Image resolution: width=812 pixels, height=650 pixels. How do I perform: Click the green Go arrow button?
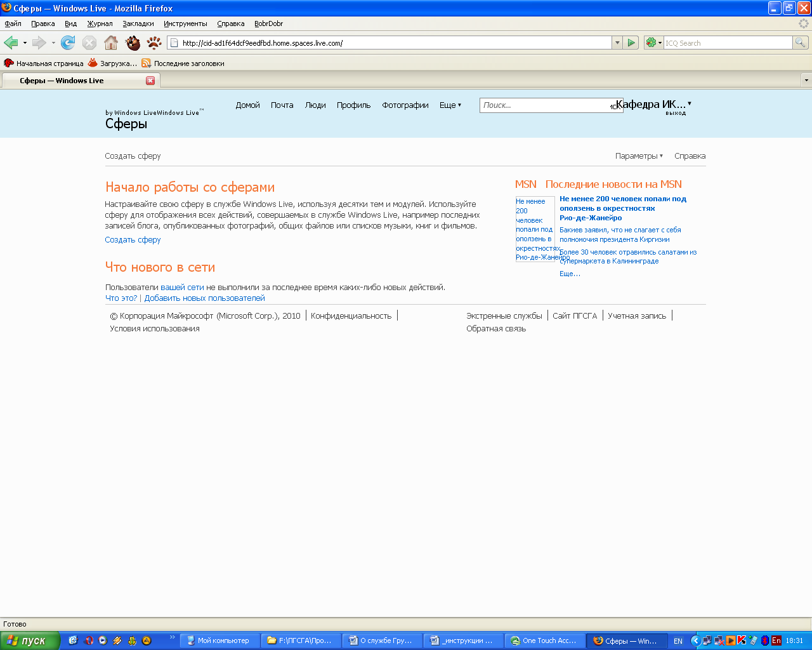click(631, 43)
